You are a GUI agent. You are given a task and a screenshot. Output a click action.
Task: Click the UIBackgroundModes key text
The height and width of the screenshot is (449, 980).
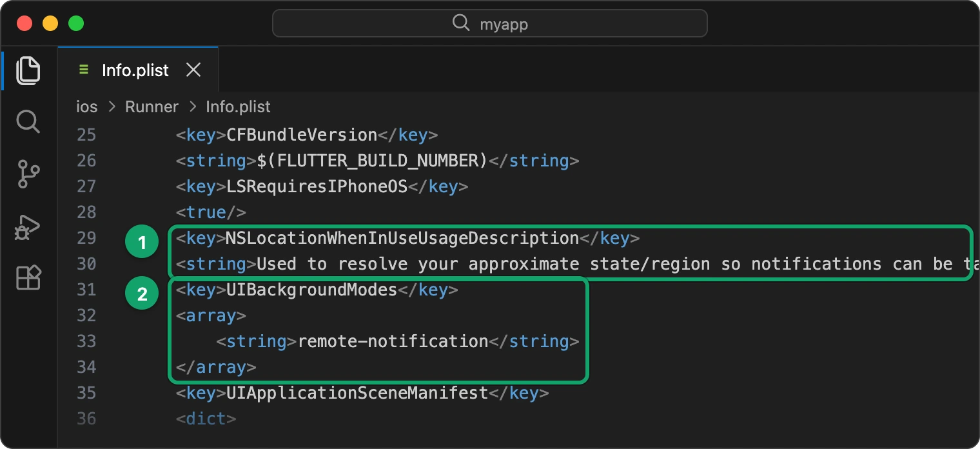click(x=311, y=290)
